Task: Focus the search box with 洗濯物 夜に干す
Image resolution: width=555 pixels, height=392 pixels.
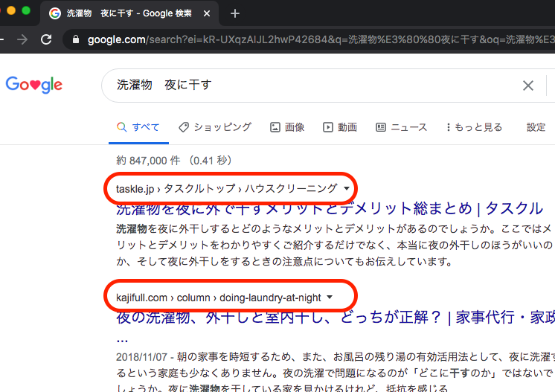Action: pos(312,86)
